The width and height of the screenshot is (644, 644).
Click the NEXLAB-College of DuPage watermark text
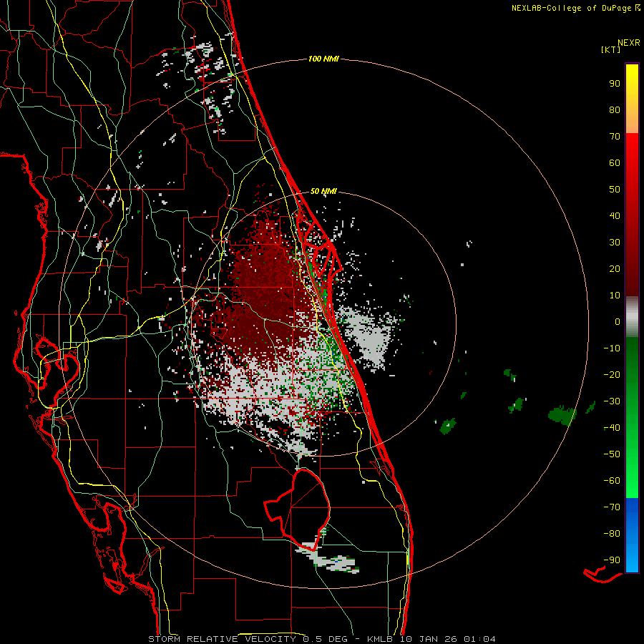click(x=576, y=8)
